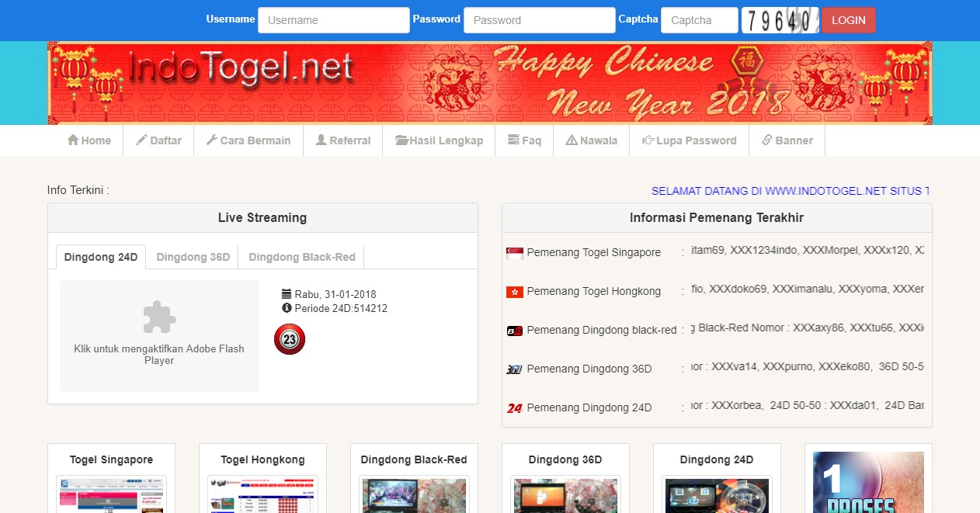
Task: Click the Periode 24D:514212 text
Action: 341,308
